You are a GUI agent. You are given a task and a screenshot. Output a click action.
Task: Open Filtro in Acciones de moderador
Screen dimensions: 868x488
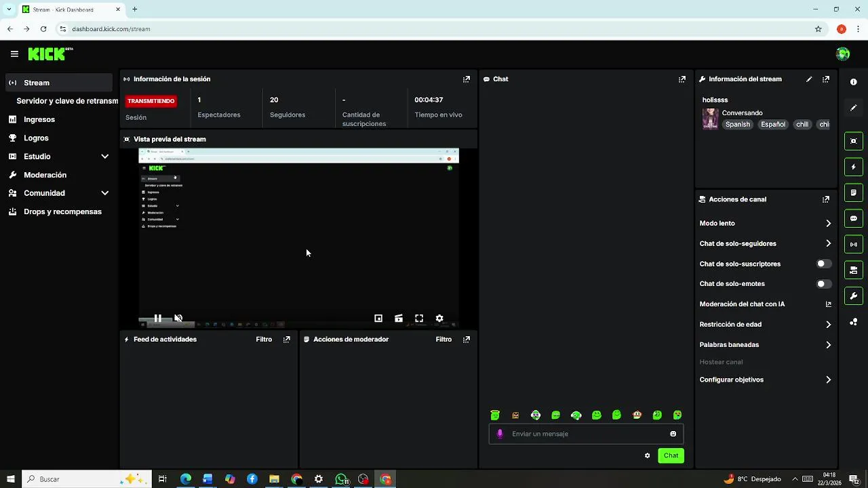(443, 340)
